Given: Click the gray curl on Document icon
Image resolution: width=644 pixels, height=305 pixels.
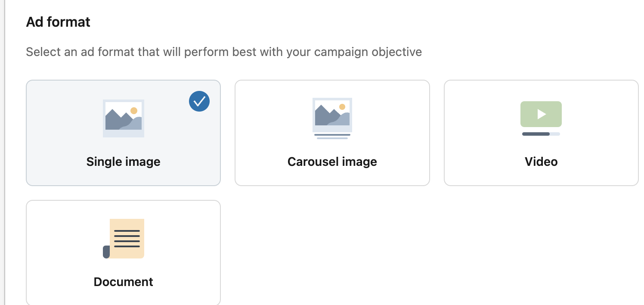Looking at the screenshot, I should 106,252.
